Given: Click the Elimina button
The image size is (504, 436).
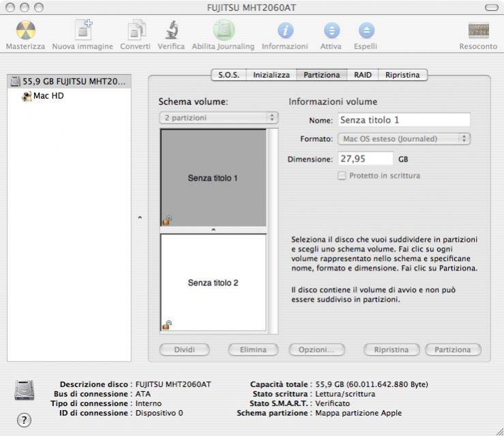Looking at the screenshot, I should coord(253,349).
